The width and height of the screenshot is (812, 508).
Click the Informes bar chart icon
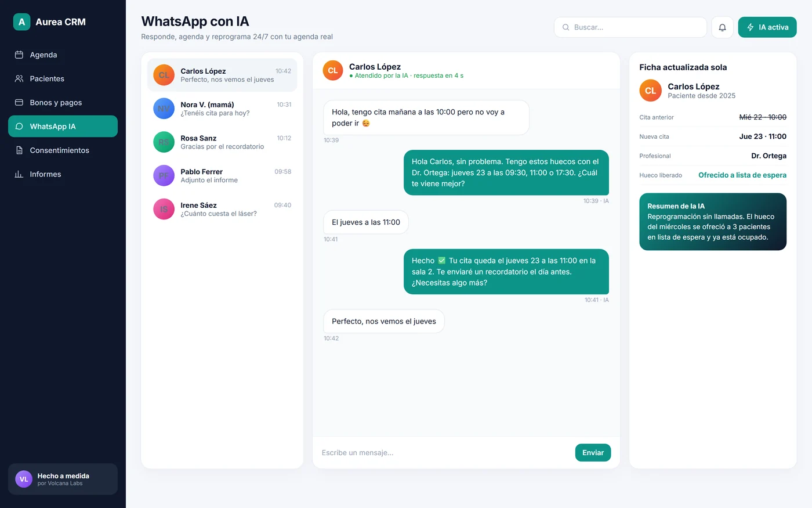(19, 174)
